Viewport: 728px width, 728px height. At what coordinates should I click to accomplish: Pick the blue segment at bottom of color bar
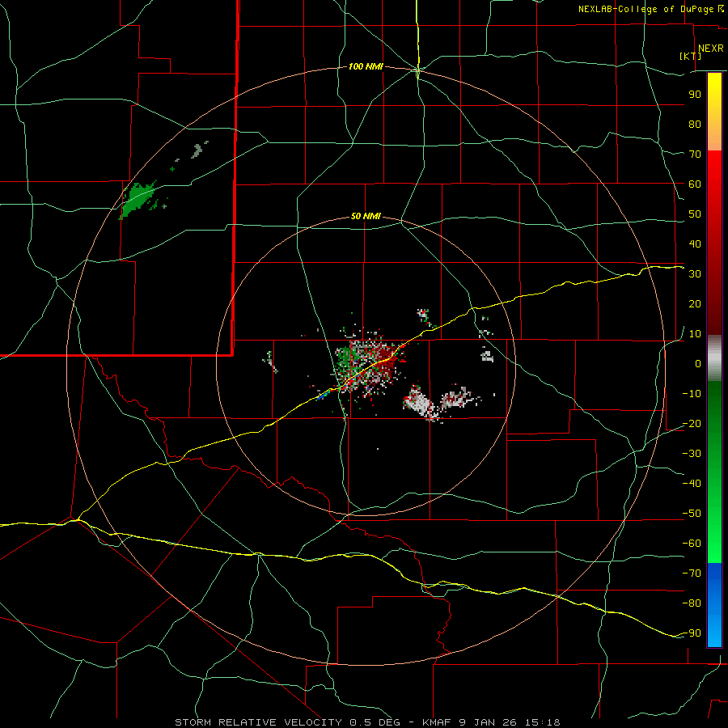point(714,605)
